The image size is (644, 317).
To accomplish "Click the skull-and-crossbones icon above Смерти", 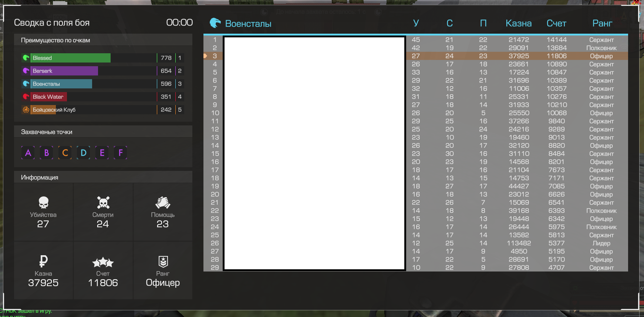I will coord(103,202).
